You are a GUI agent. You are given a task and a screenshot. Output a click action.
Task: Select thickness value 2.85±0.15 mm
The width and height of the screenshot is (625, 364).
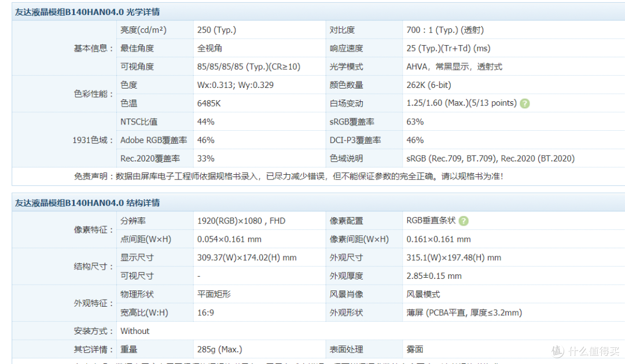[x=434, y=276]
